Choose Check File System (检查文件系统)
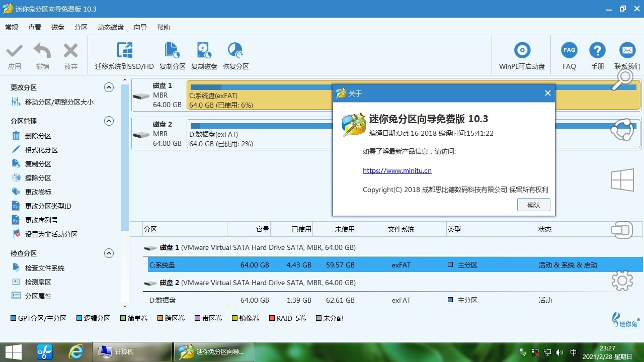The height and width of the screenshot is (362, 644). click(x=38, y=268)
